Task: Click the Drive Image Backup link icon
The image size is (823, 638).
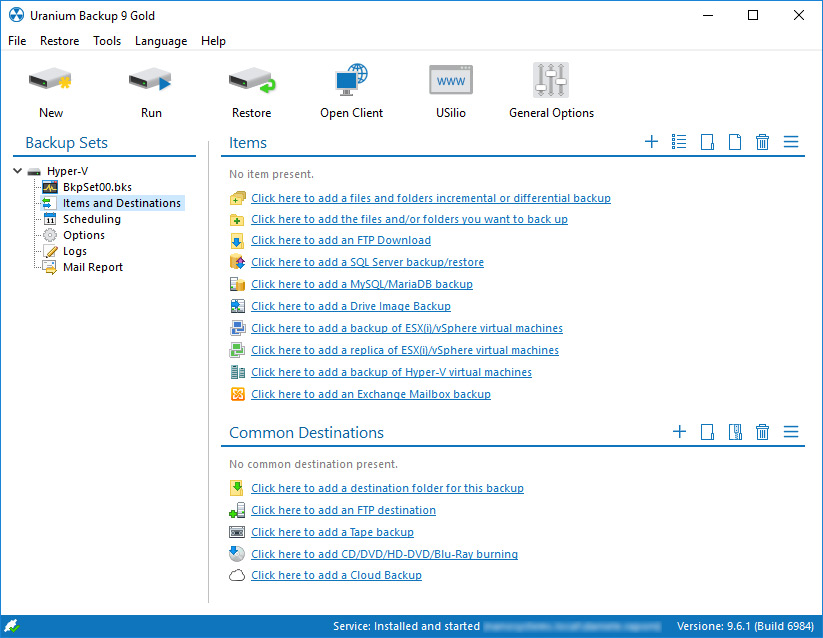Action: click(x=237, y=306)
